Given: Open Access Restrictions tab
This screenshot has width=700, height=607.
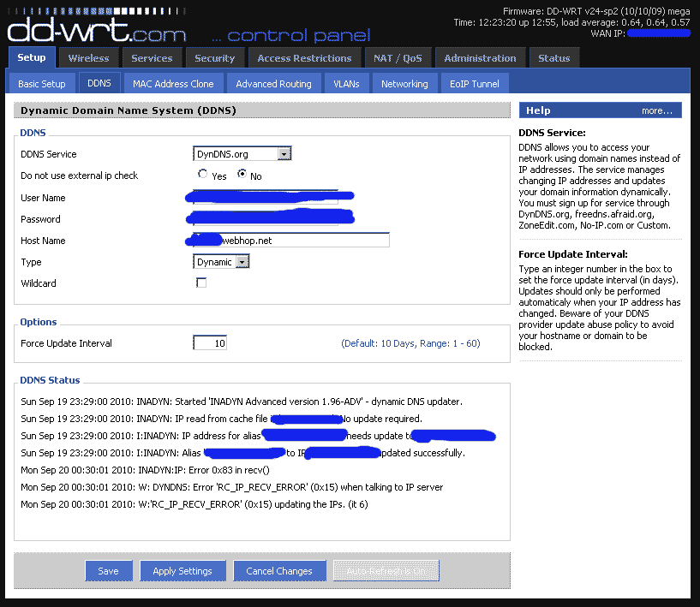Looking at the screenshot, I should tap(304, 58).
